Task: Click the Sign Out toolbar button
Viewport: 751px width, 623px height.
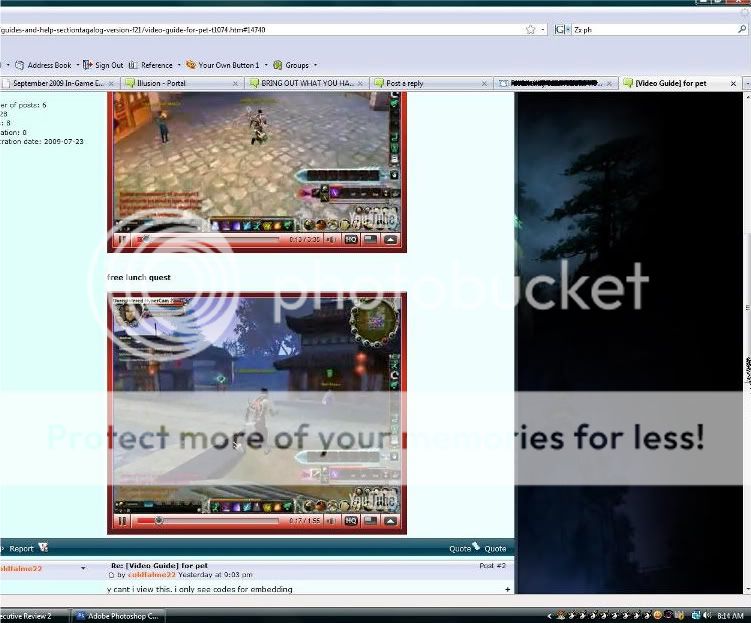Action: coord(103,65)
